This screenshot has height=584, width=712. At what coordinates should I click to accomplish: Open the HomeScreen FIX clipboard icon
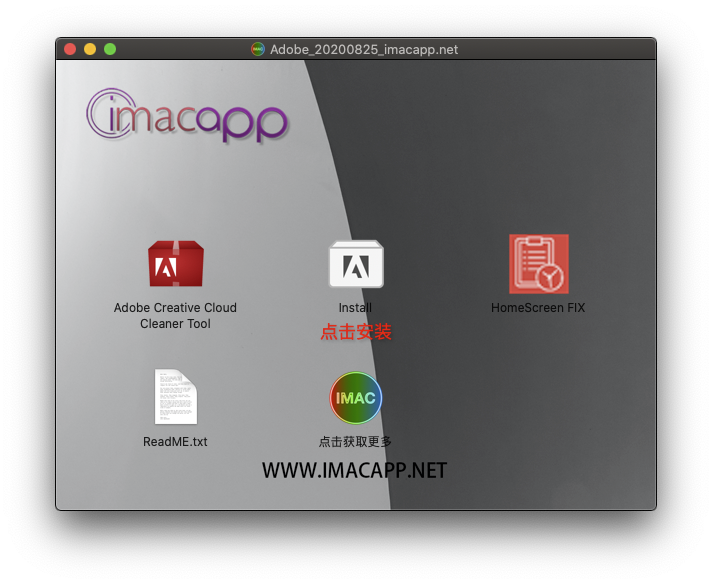pos(539,264)
